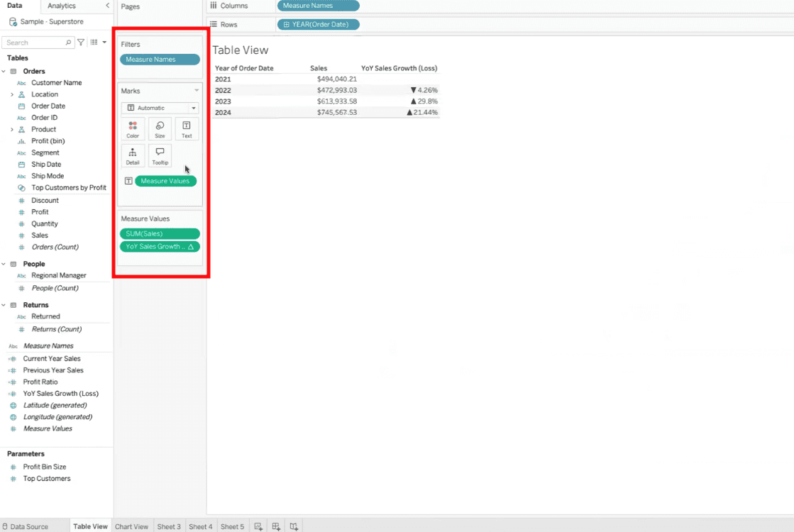The height and width of the screenshot is (532, 794).
Task: Open the data pane view options arrow
Action: [x=104, y=42]
